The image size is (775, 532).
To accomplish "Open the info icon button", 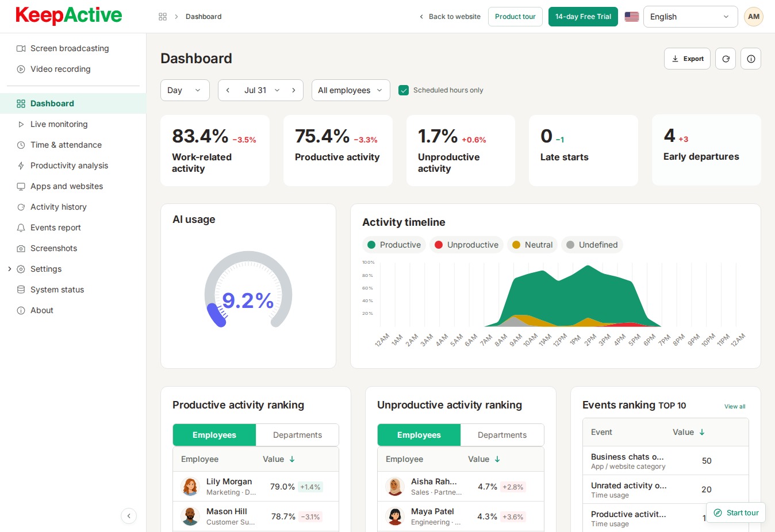I will pos(751,59).
